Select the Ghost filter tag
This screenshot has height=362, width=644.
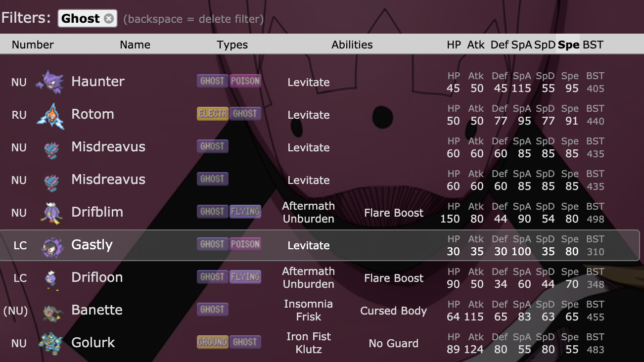87,19
